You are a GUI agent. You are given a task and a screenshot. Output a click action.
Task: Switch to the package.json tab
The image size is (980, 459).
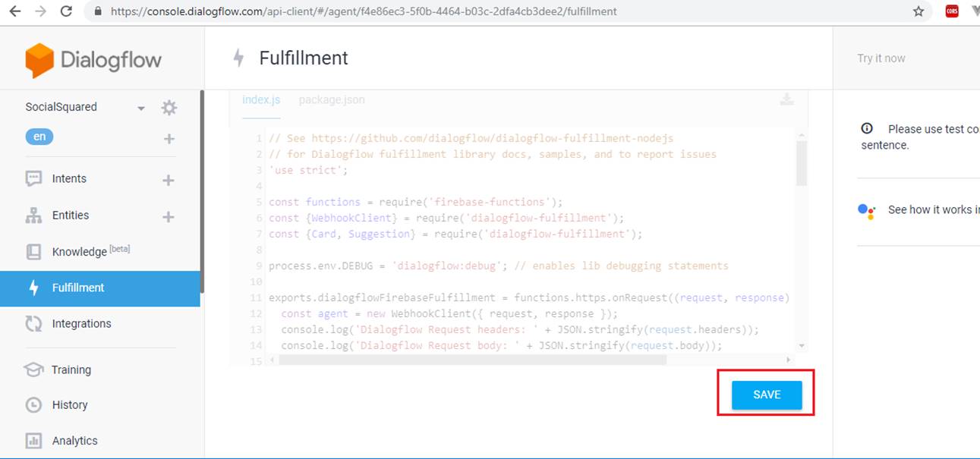click(331, 100)
